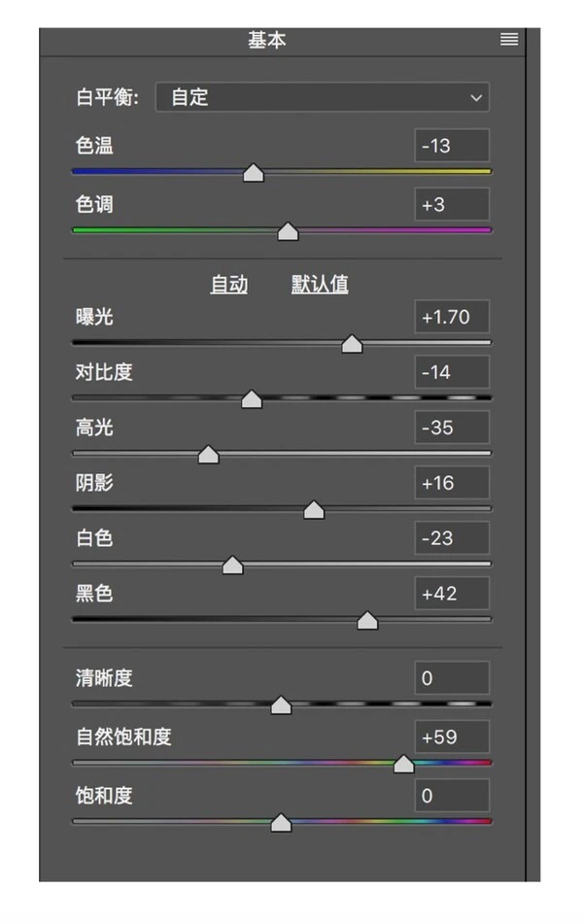This screenshot has width=583, height=924.
Task: Click the 曝光 (Exposure) slider handle
Action: point(351,343)
